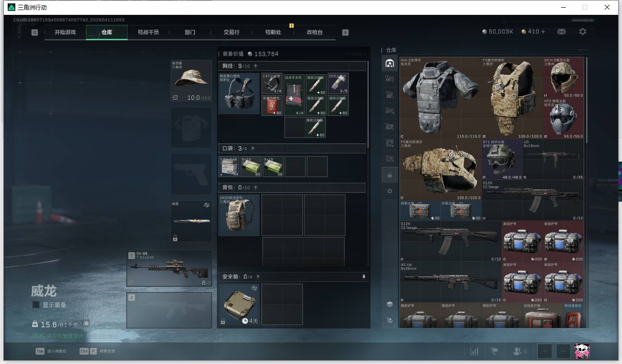This screenshot has width=622, height=364.
Task: Open the statistics bar chart icon
Action: [474, 351]
